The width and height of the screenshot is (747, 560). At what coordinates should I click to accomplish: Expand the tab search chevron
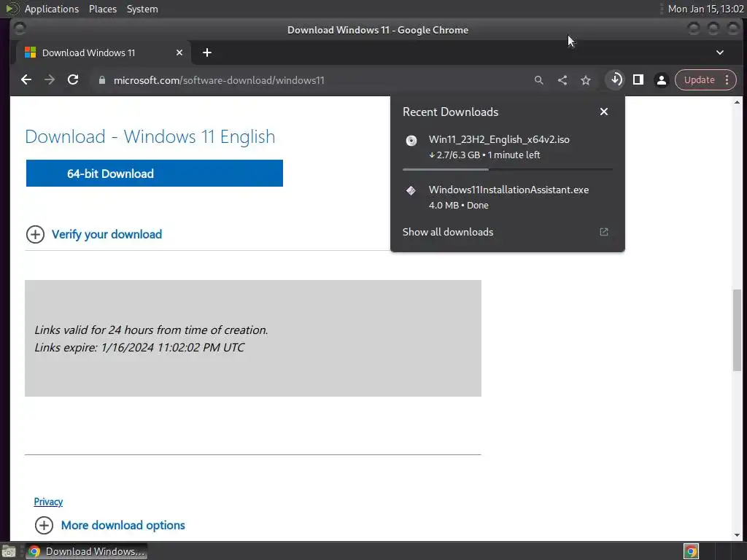pyautogui.click(x=720, y=52)
